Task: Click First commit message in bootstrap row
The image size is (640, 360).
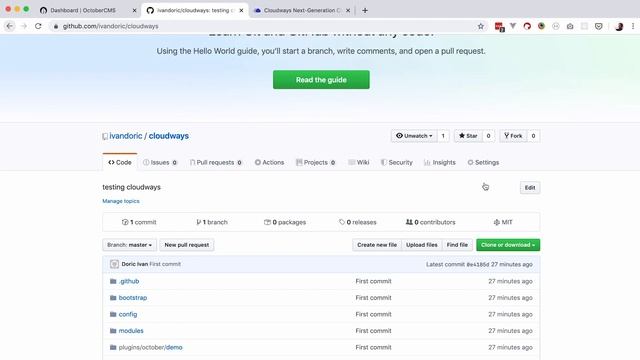Action: click(373, 298)
